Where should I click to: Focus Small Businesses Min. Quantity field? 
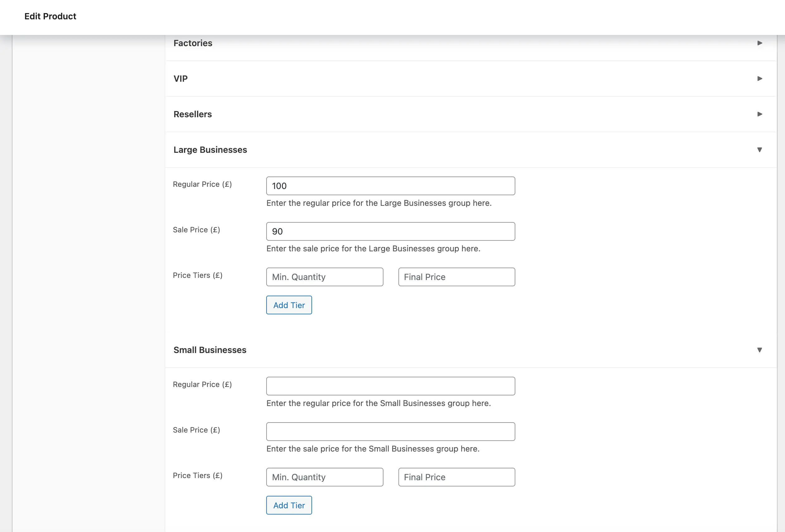click(x=325, y=477)
